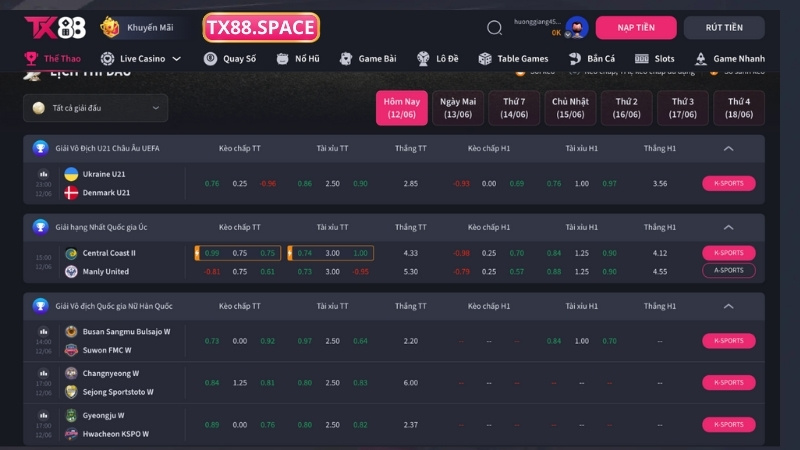Click the Korean women's league trophy icon
This screenshot has width=800, height=450.
(40, 306)
